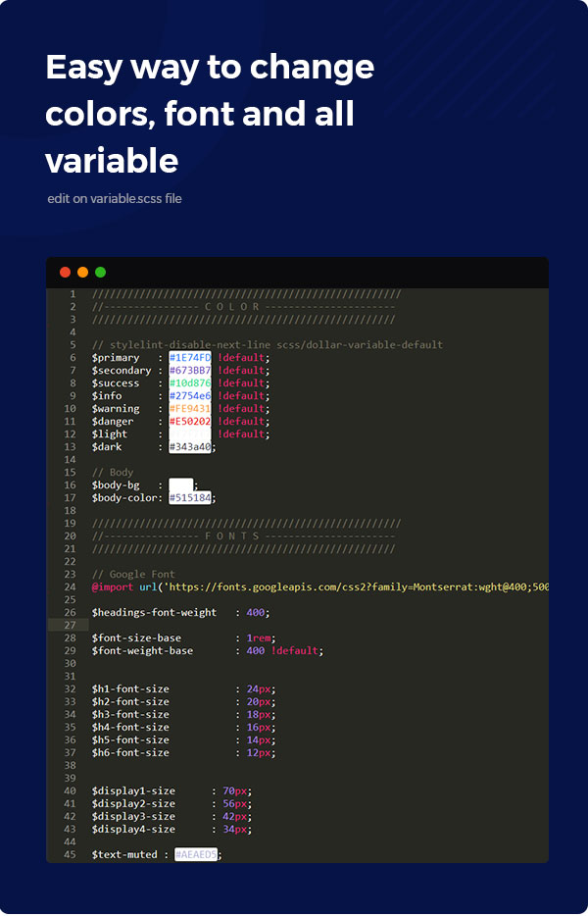Click the white $body-bg color swatch
Viewport: 588px width, 916px height.
(180, 485)
